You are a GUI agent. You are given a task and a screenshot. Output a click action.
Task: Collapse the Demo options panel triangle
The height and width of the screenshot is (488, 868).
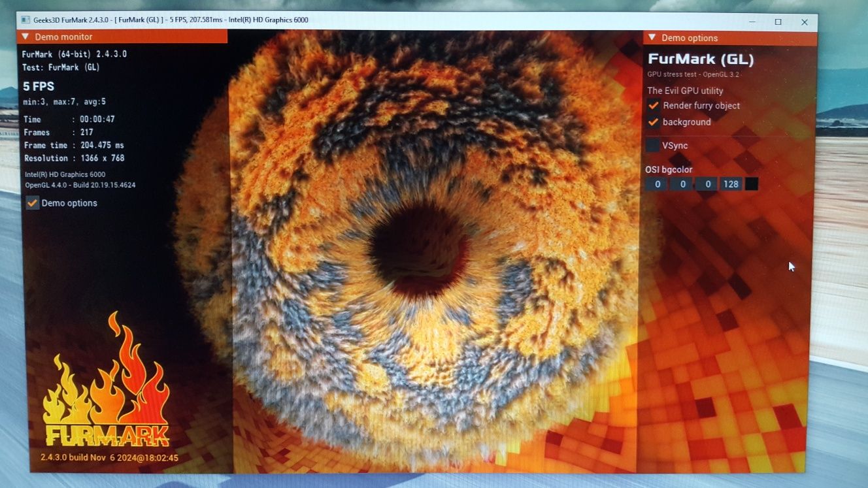point(652,38)
